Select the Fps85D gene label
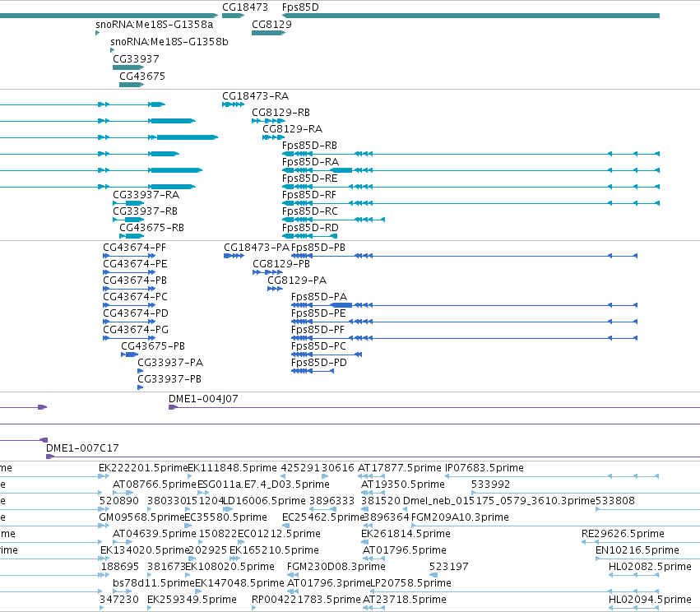This screenshot has width=700, height=612. click(x=300, y=7)
